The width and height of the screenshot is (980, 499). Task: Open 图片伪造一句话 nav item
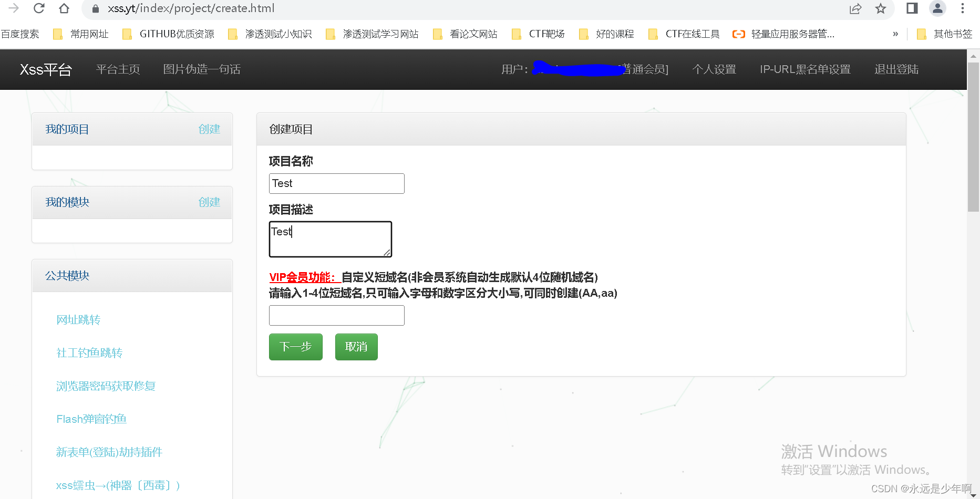click(x=202, y=69)
